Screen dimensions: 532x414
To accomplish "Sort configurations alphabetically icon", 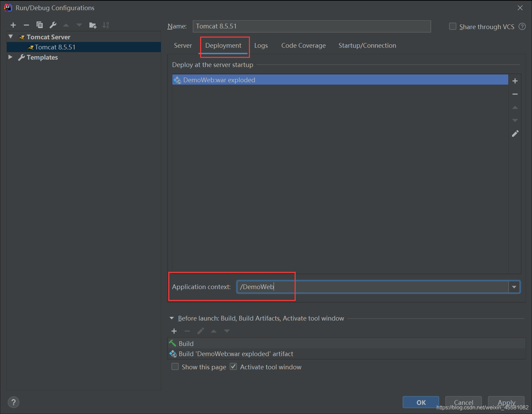I will (106, 25).
